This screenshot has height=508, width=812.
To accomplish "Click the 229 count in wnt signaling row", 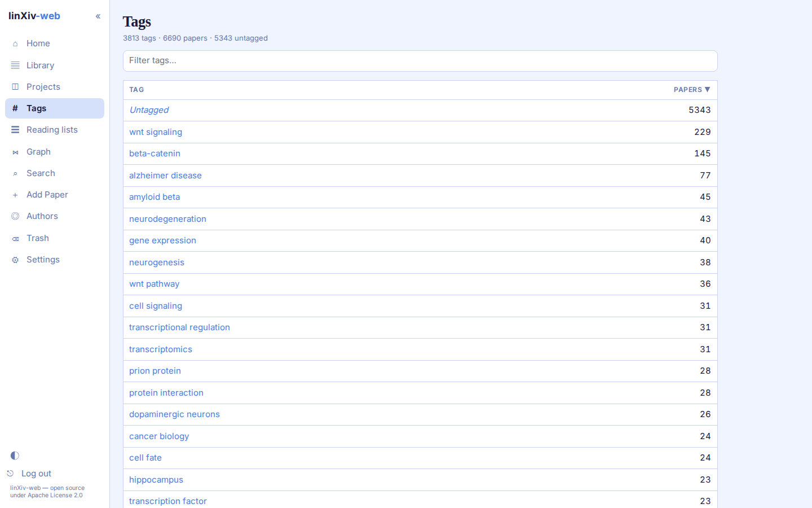I will tap(702, 132).
